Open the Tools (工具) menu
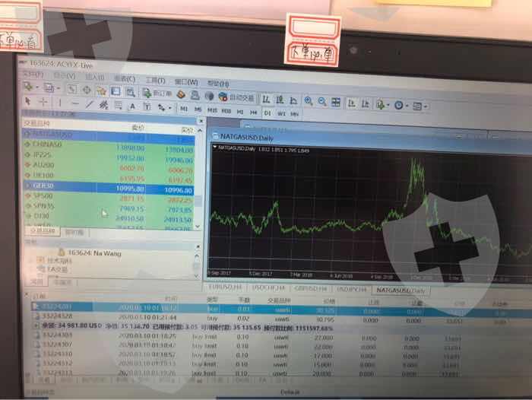Viewport: 532px width, 400px height. pyautogui.click(x=155, y=81)
